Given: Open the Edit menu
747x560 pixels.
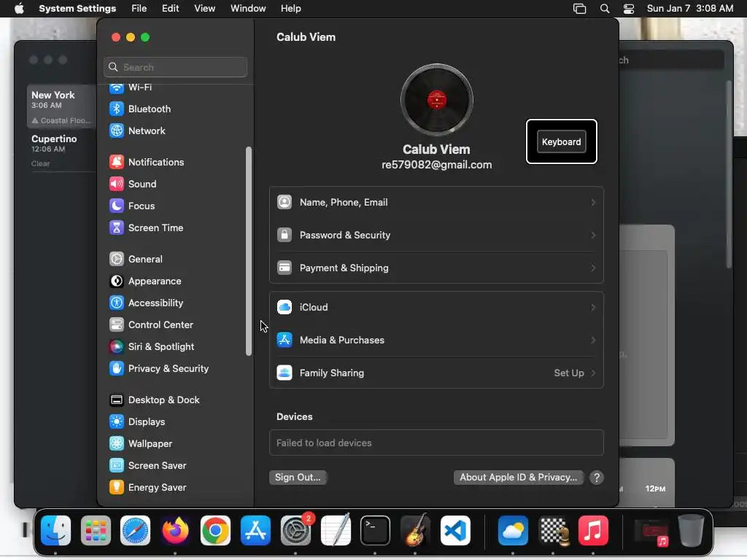Looking at the screenshot, I should (171, 9).
